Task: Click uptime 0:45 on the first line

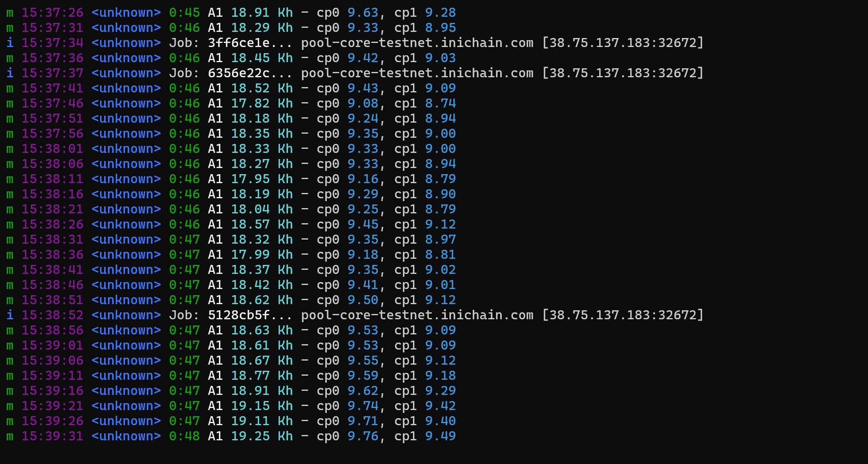Action: pos(184,13)
